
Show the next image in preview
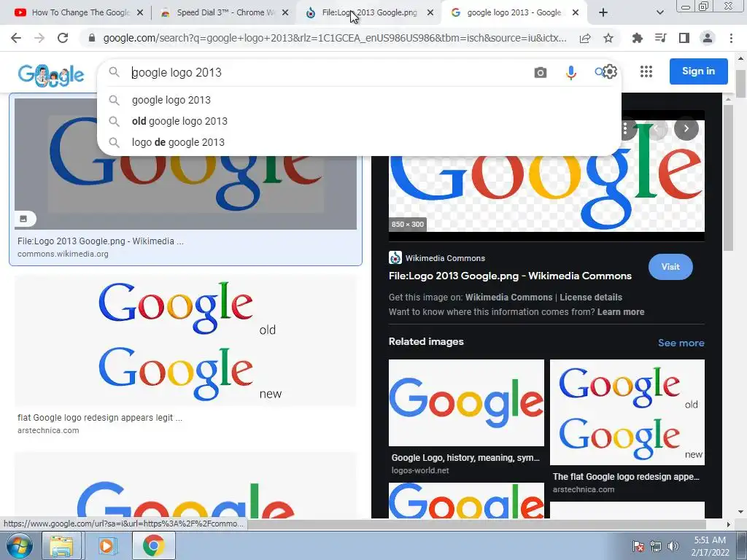(x=686, y=128)
